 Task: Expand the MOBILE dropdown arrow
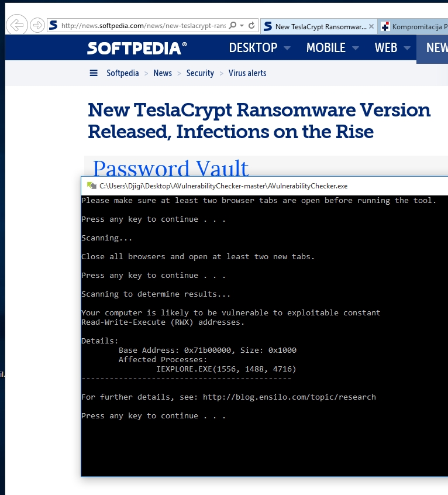point(356,49)
